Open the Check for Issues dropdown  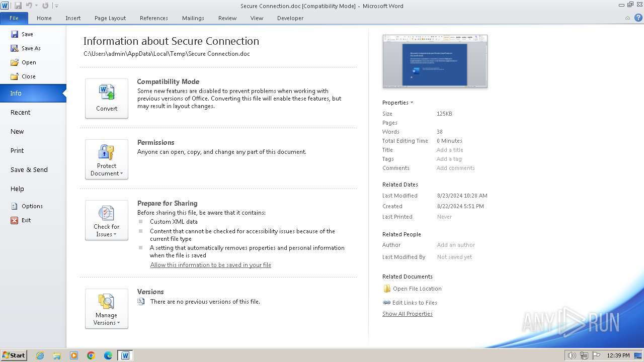click(x=107, y=220)
